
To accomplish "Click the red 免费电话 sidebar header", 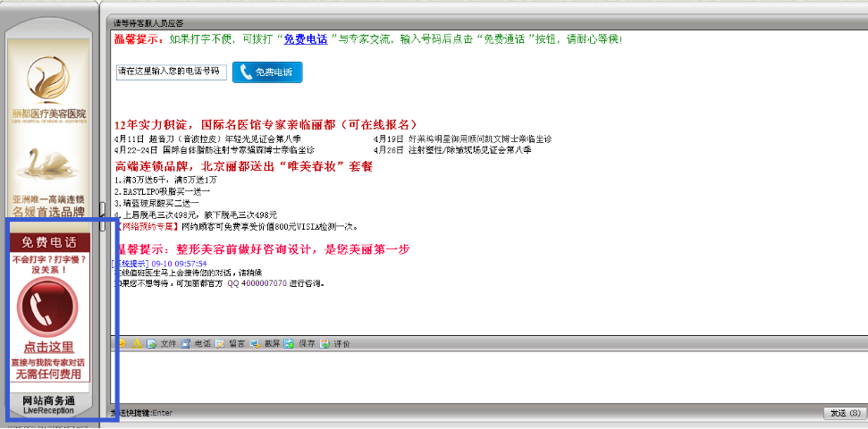I will (x=48, y=242).
